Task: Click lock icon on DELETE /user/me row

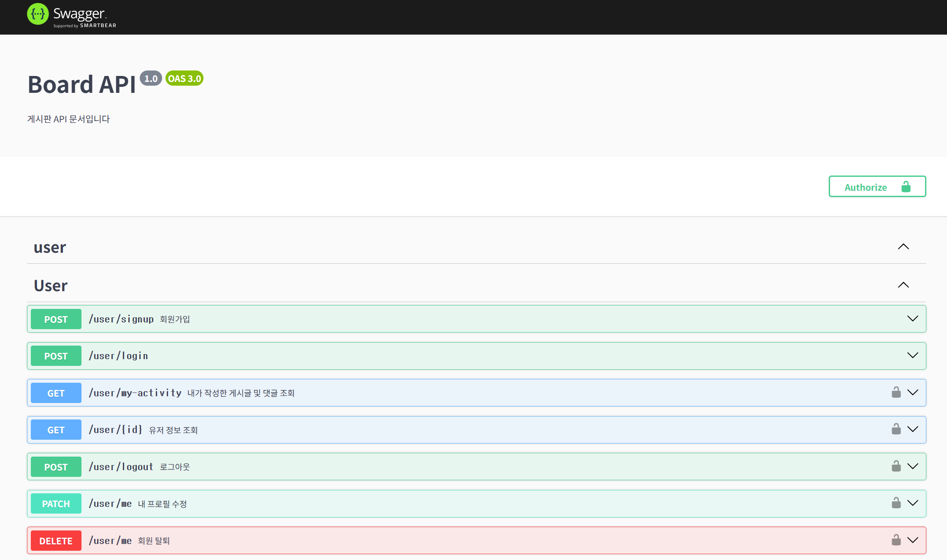Action: click(x=896, y=540)
